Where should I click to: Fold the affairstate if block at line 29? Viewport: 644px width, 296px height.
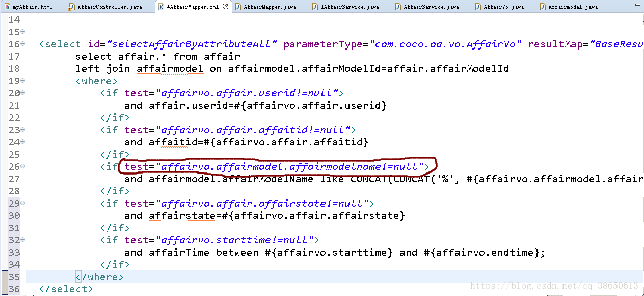point(23,203)
